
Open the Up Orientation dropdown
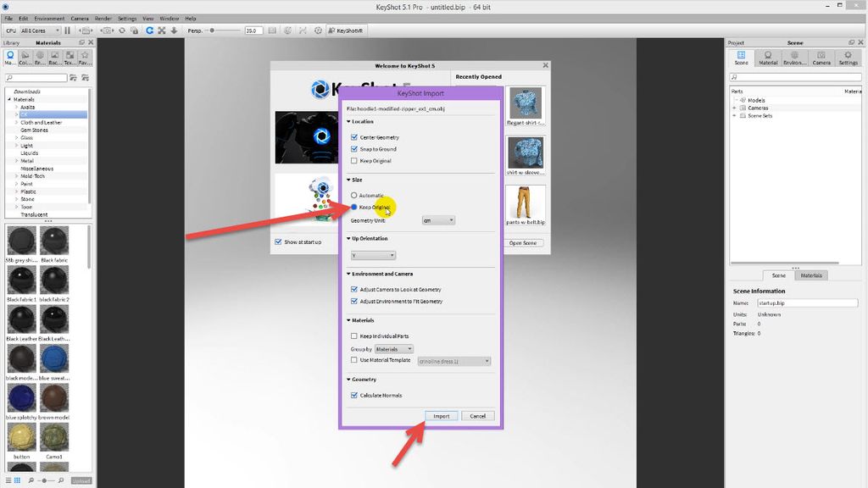click(x=373, y=255)
